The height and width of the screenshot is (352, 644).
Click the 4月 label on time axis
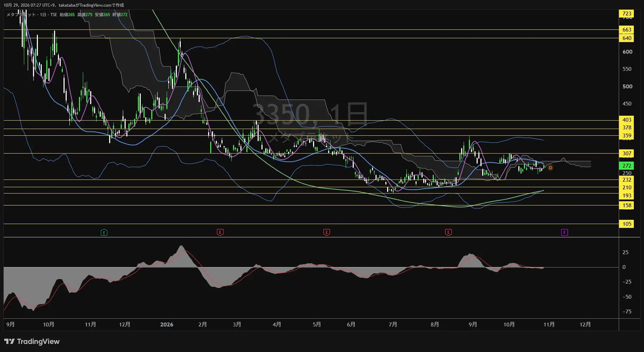point(277,325)
